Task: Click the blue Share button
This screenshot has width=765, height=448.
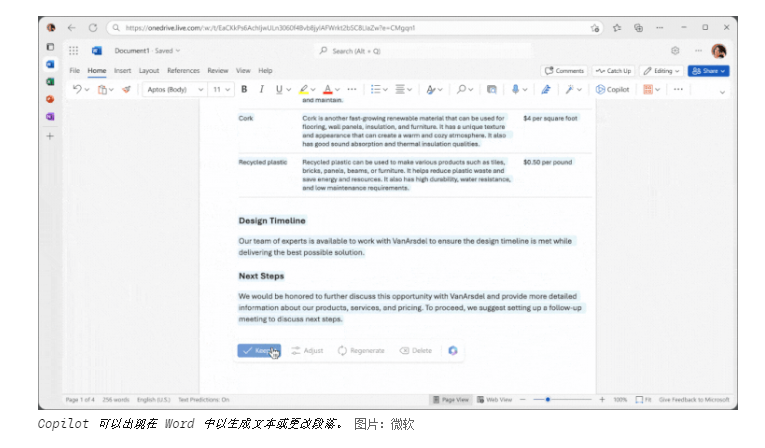Action: (708, 71)
